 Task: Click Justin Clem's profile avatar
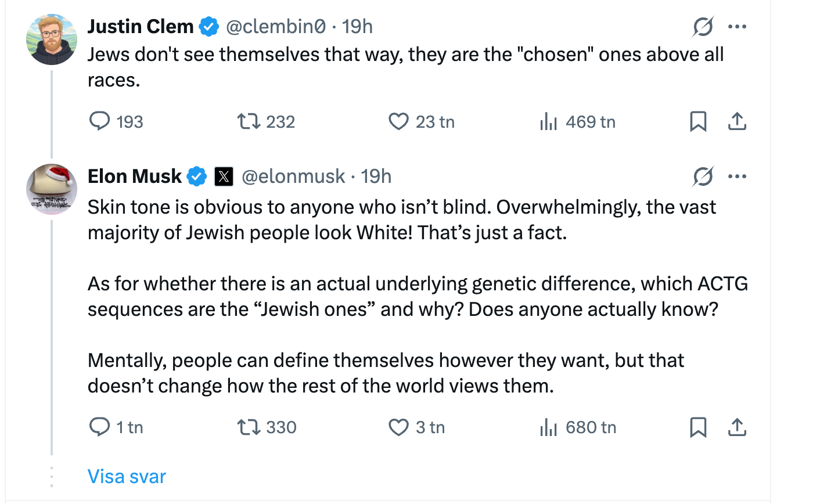point(52,39)
